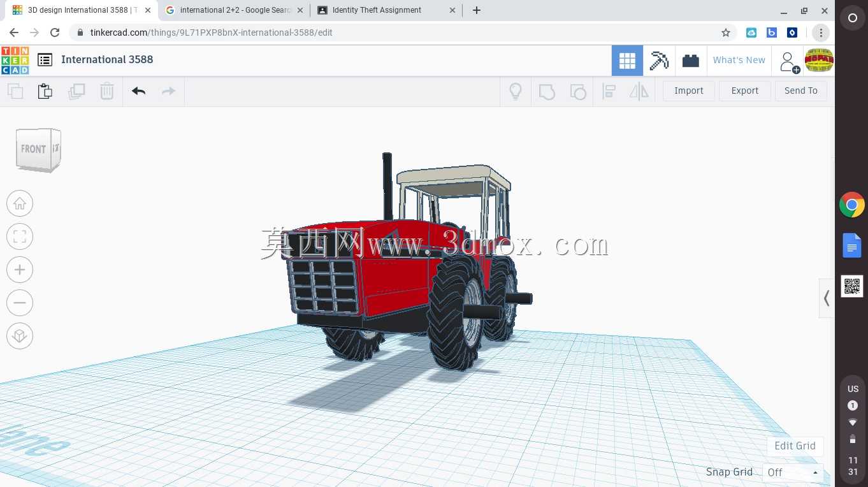Click the tinkercad.com address bar
The height and width of the screenshot is (487, 868).
(x=403, y=33)
